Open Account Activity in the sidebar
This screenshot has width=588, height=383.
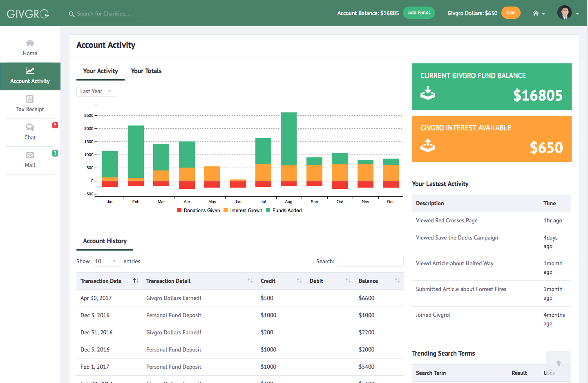click(30, 76)
